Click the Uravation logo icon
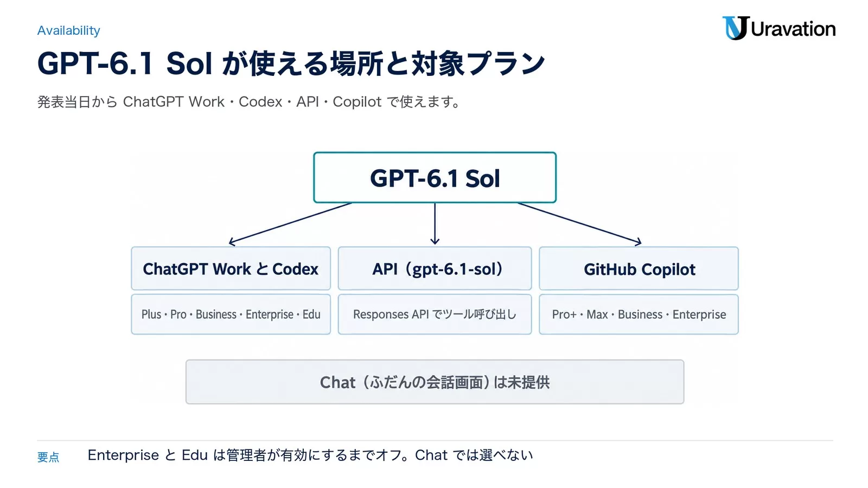Viewport: 868px width, 488px height. 735,28
